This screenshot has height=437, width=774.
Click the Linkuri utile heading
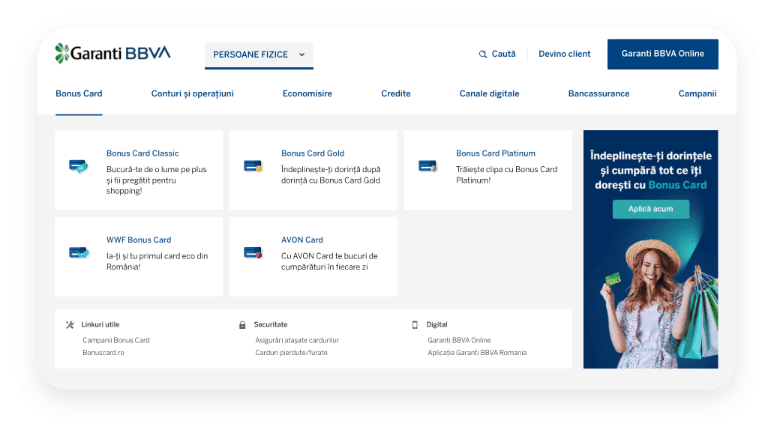(x=100, y=324)
